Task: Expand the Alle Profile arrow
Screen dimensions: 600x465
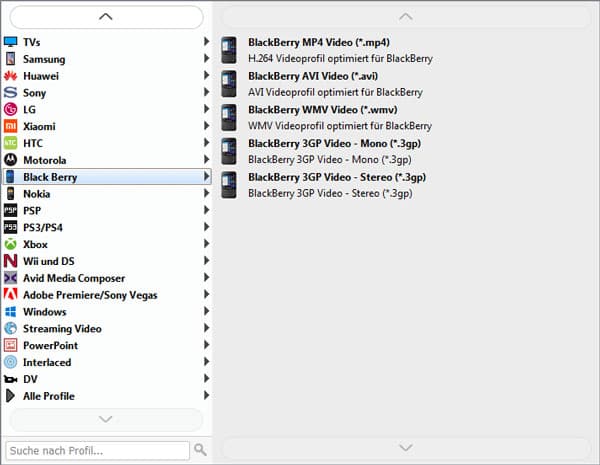Action: click(x=206, y=396)
